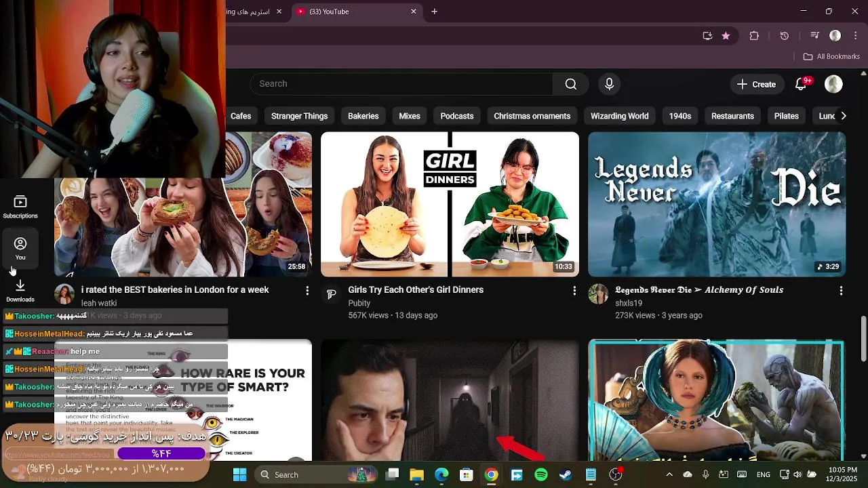
Task: Click the ENG language indicator
Action: point(763,474)
